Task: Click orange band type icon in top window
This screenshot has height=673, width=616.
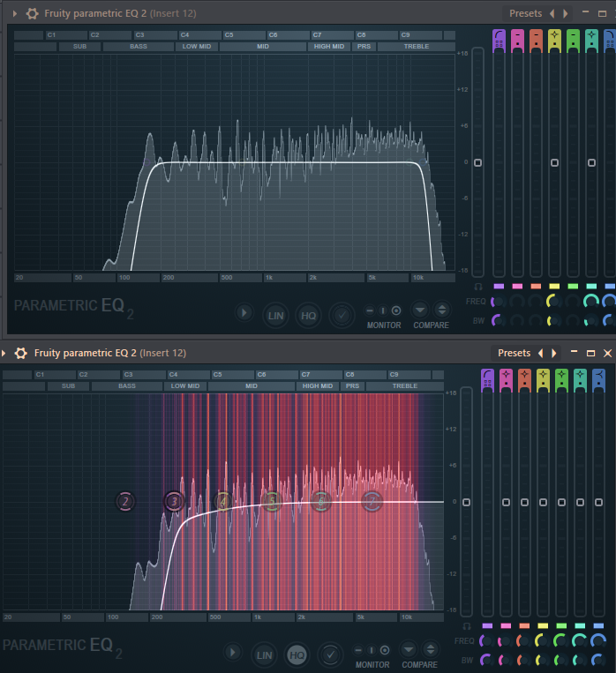Action: [x=536, y=41]
